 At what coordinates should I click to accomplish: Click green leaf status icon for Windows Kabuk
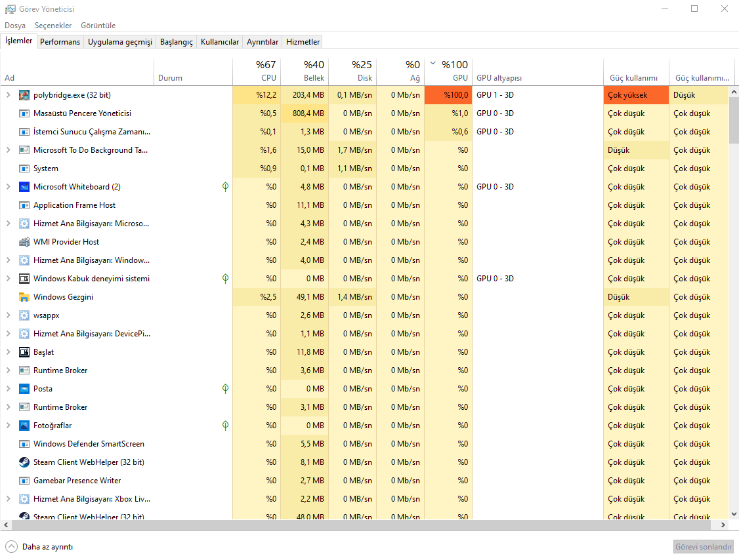tap(225, 279)
